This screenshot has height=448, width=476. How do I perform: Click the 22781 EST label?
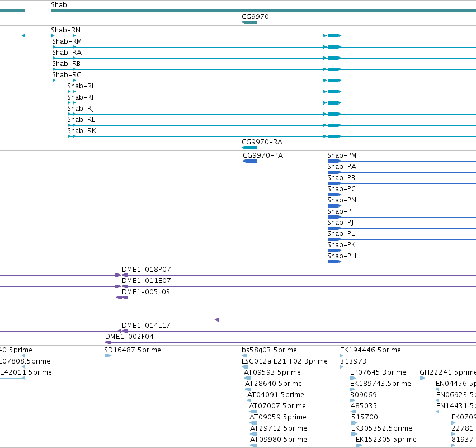pos(463,429)
